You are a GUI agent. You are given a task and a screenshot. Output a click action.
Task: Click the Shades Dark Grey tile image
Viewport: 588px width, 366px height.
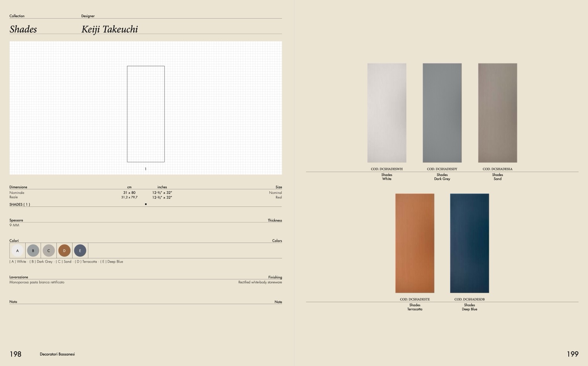coord(442,113)
